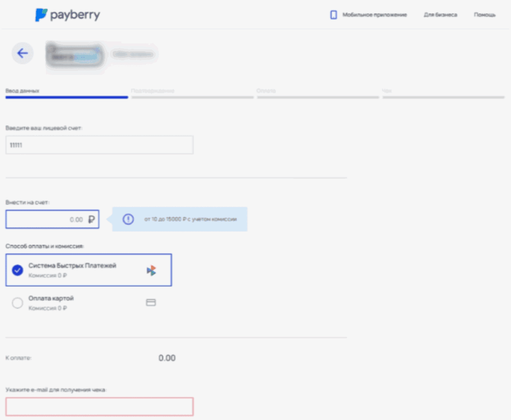Click the Payberry logo icon
Viewport: 511px width, 420px height.
point(42,14)
